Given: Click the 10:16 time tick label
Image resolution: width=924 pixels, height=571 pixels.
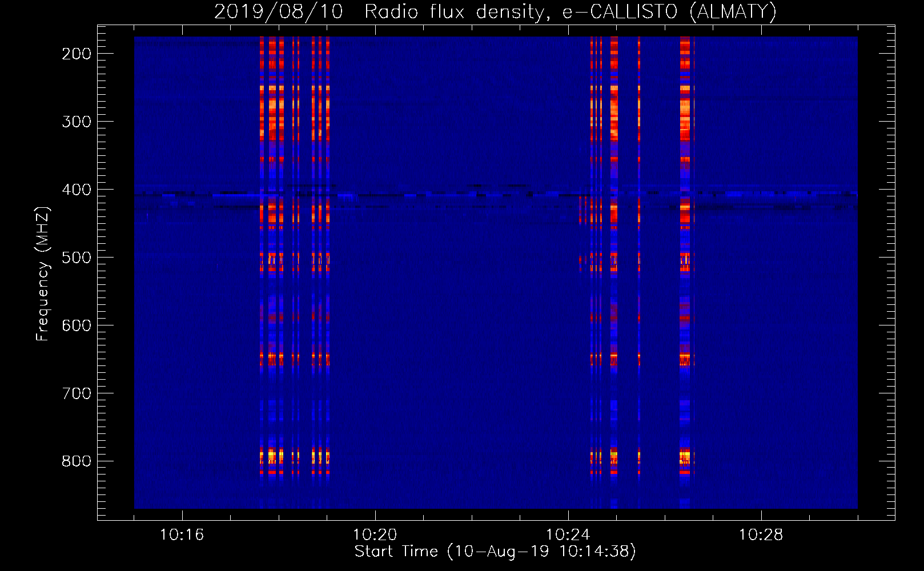Looking at the screenshot, I should [182, 535].
